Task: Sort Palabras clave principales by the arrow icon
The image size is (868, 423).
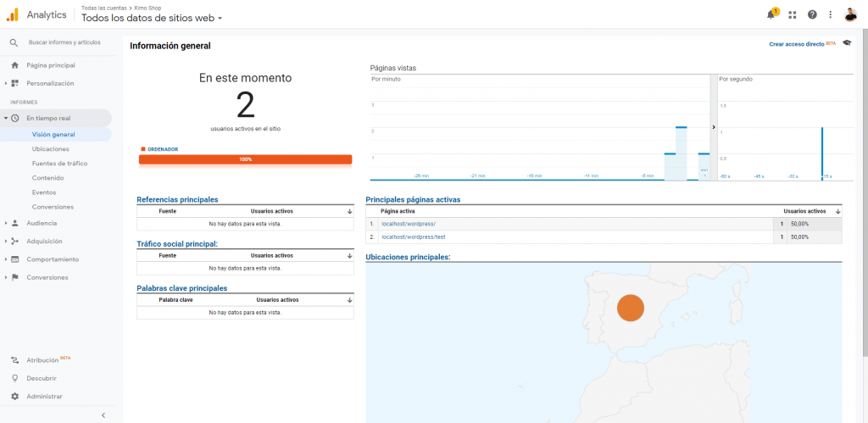Action: coord(349,299)
